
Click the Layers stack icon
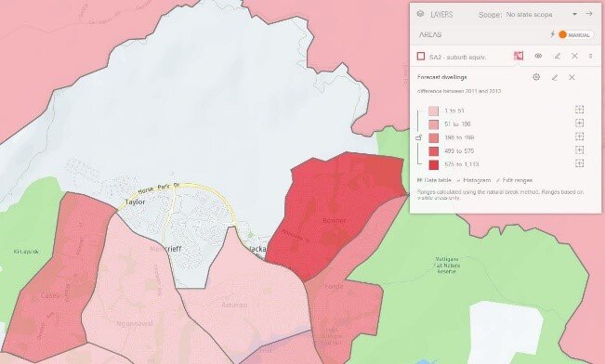click(x=420, y=14)
